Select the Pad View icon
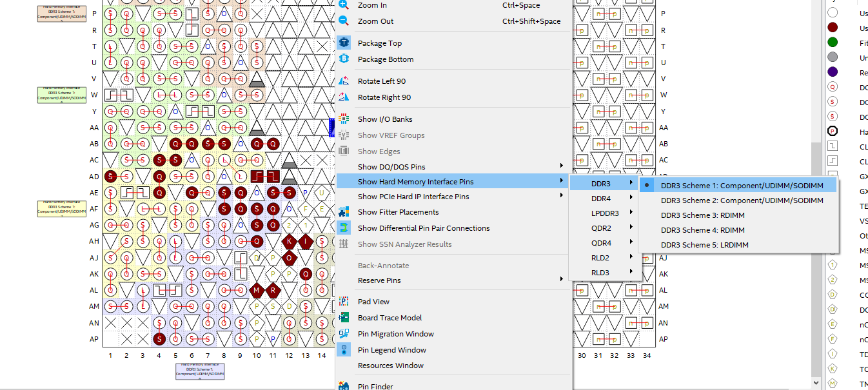This screenshot has height=390, width=868. pyautogui.click(x=342, y=301)
